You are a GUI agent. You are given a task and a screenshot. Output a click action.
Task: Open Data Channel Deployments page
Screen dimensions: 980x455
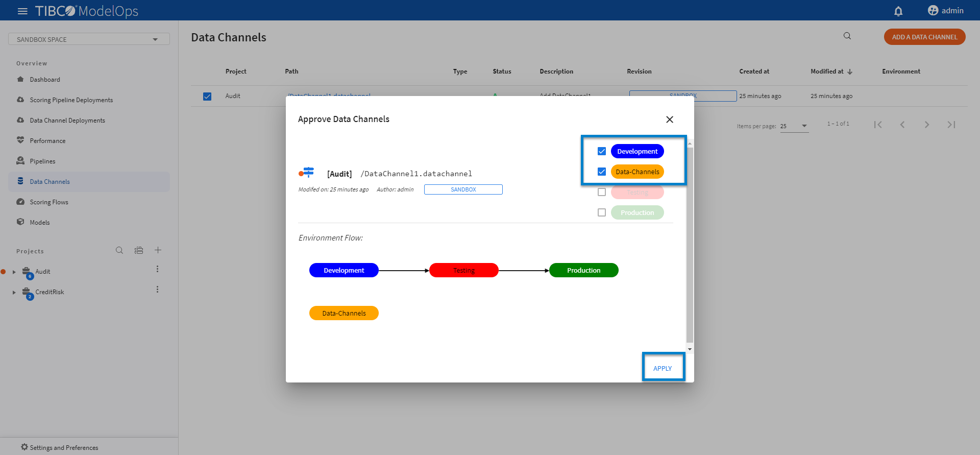[x=67, y=120]
